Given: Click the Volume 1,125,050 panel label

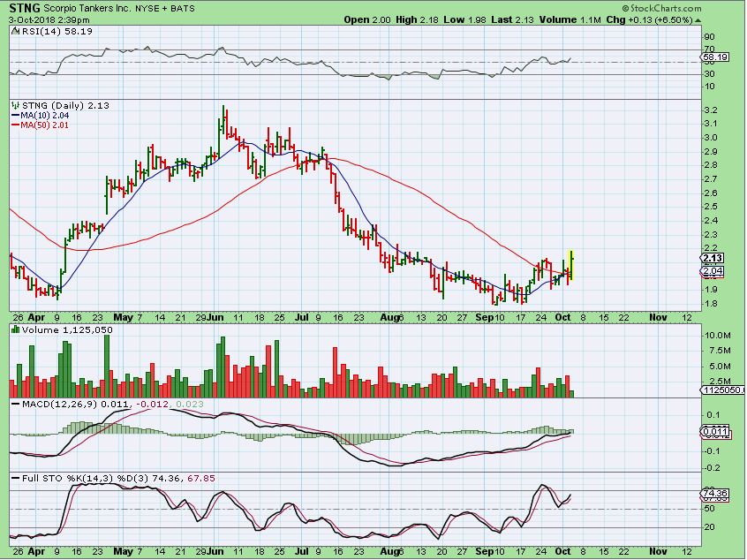Looking at the screenshot, I should point(67,329).
